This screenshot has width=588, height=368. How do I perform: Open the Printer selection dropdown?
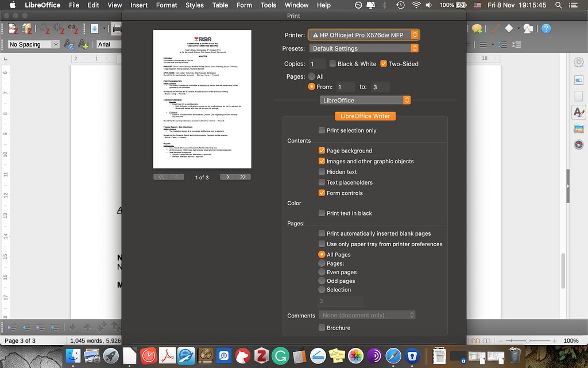(363, 34)
